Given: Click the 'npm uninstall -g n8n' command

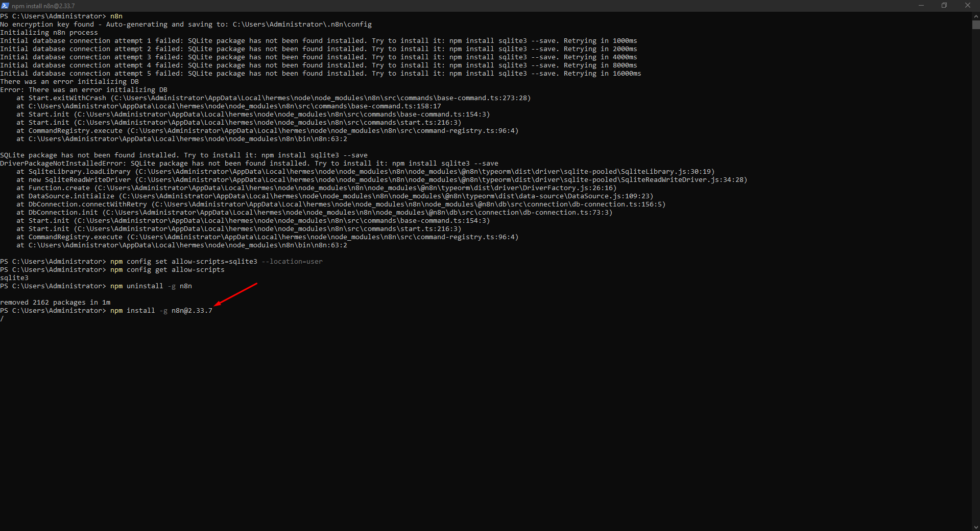Looking at the screenshot, I should pos(151,286).
